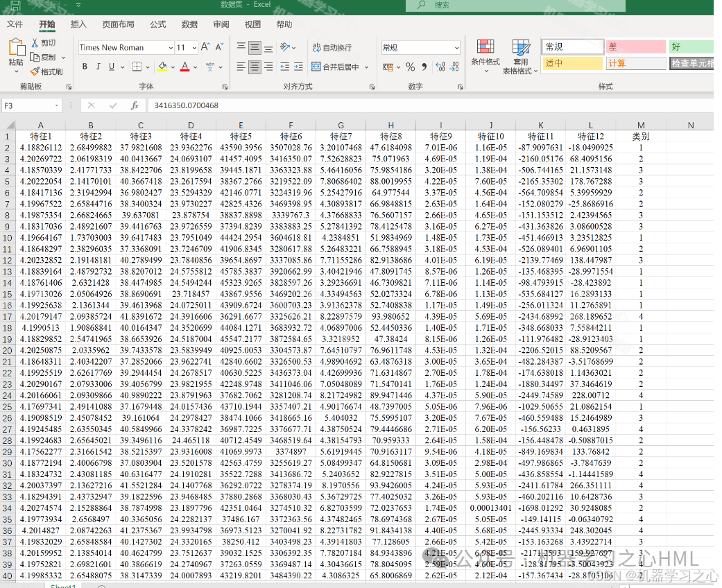
Task: Apply accounting number format
Action: (x=388, y=67)
